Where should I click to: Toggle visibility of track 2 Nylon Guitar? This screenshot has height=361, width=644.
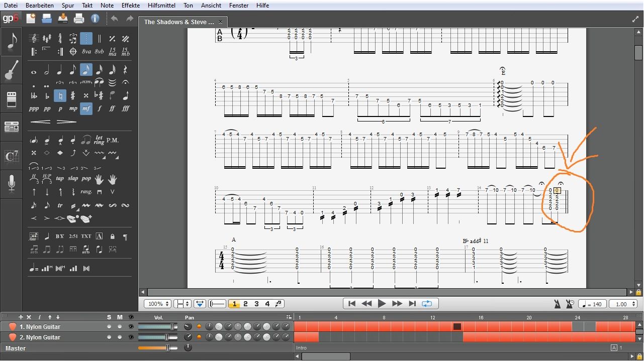131,337
